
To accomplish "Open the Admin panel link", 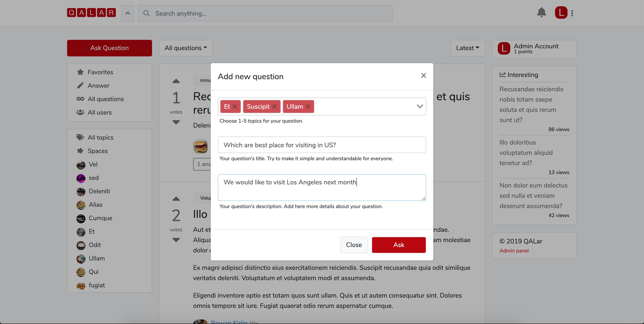I will click(x=514, y=251).
